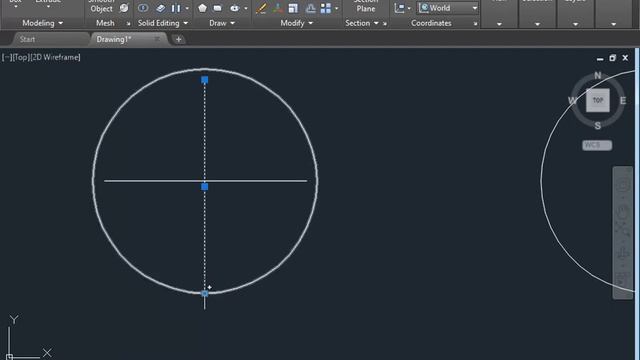Restore the drawing viewport window
Viewport: 640px width, 360px height.
coord(612,58)
